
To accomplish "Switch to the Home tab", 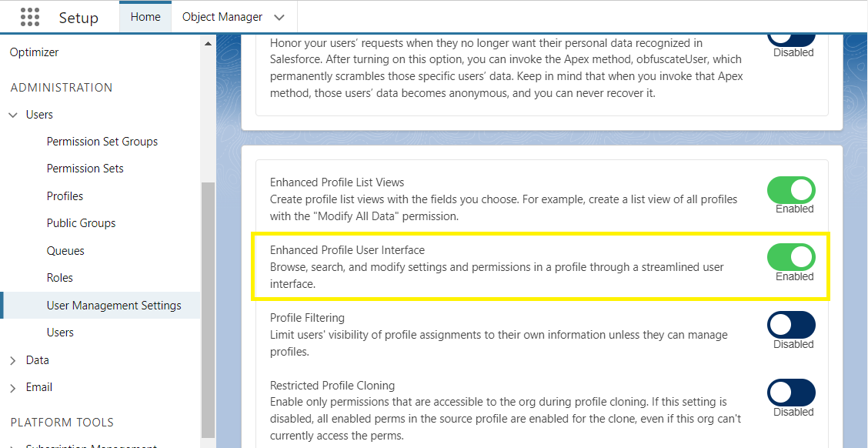I will 145,17.
